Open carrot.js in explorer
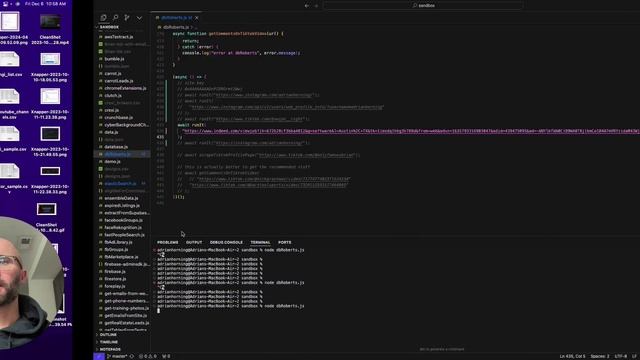Screen dimensions: 640x360 click(x=113, y=73)
